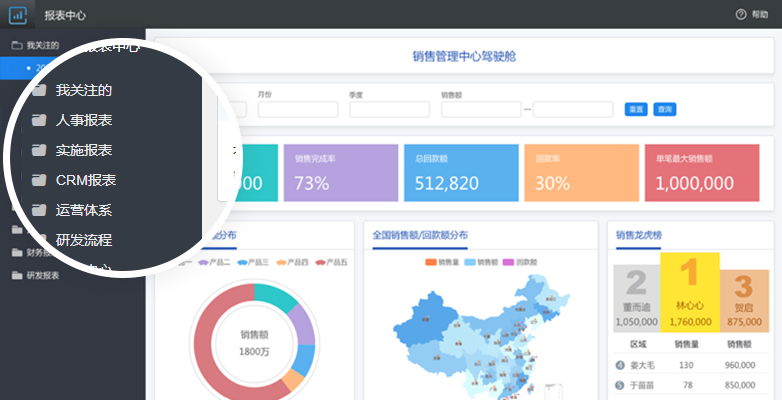Select the 销售龙虎榜 panel tab
782x400 pixels.
coord(639,235)
